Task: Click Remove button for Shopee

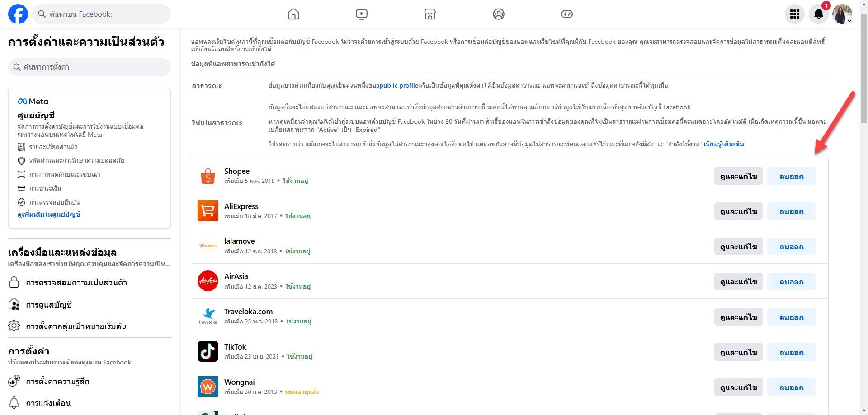Action: coord(791,176)
